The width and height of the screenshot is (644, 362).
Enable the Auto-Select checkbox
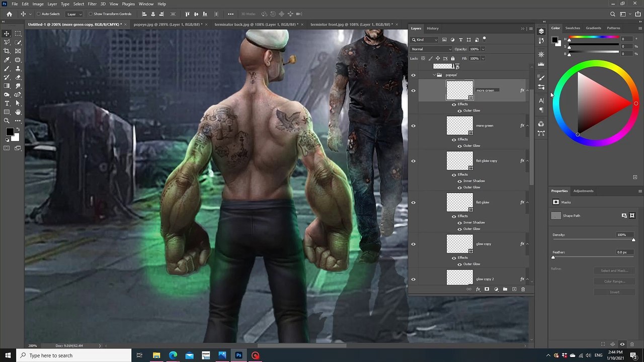click(39, 14)
